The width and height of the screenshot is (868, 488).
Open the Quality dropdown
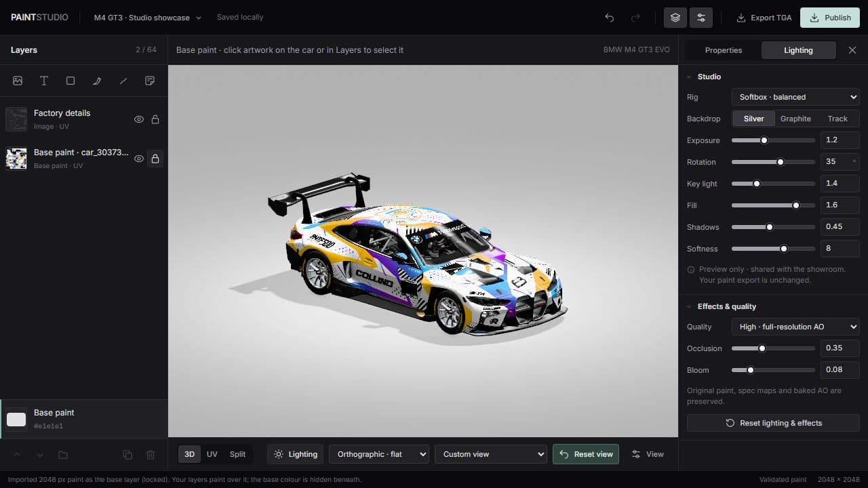[795, 327]
